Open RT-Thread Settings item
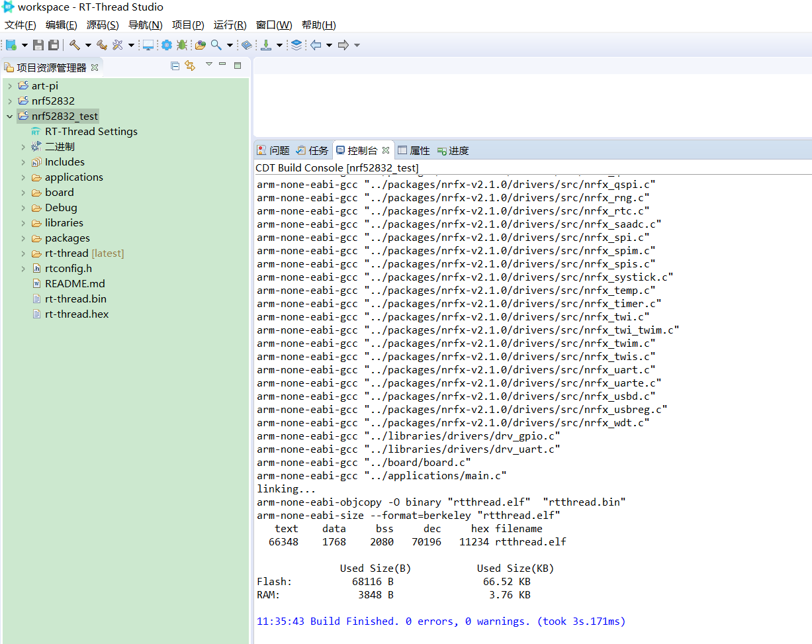Viewport: 812px width, 644px height. click(x=91, y=132)
